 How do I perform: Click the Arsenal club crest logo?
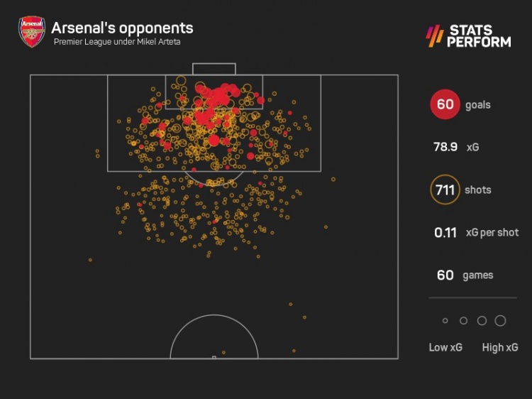point(31,31)
